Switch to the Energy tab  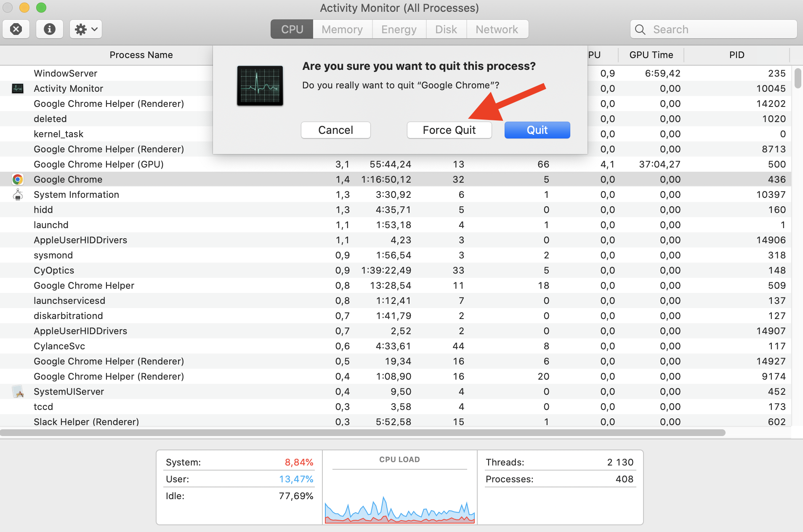pos(399,29)
